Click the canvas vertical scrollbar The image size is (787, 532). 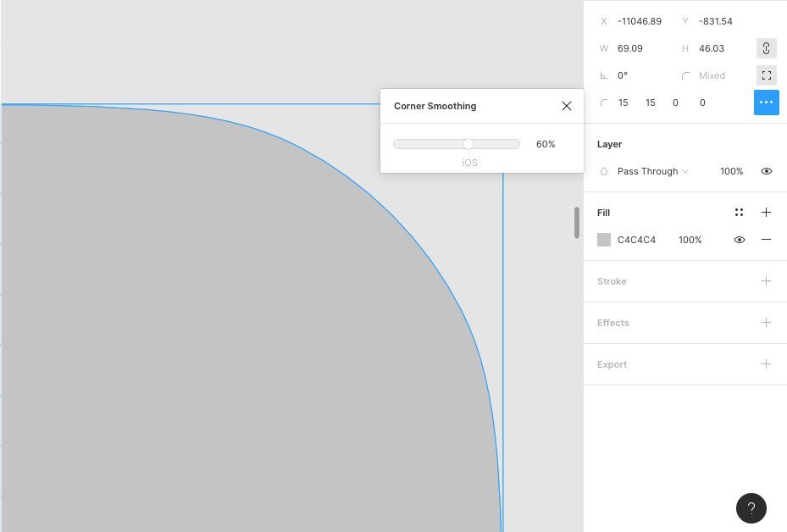(577, 222)
